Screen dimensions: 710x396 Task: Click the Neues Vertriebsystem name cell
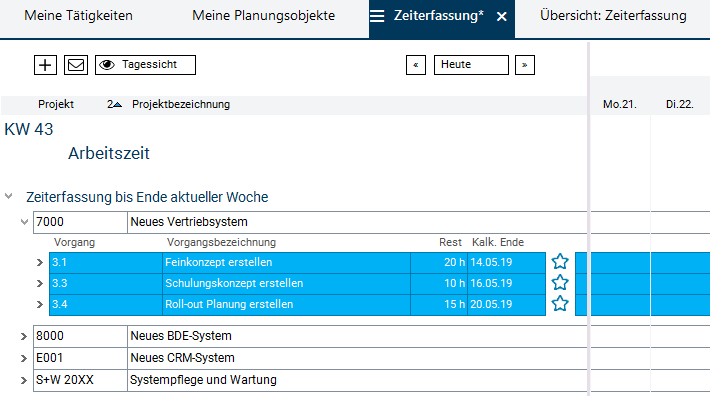(357, 222)
